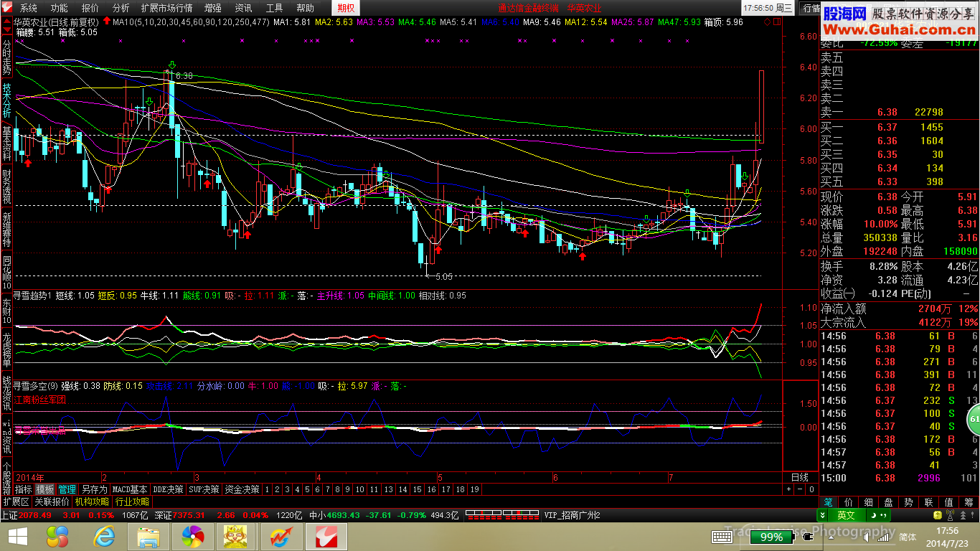Click the 英文 input method button

pyautogui.click(x=845, y=515)
